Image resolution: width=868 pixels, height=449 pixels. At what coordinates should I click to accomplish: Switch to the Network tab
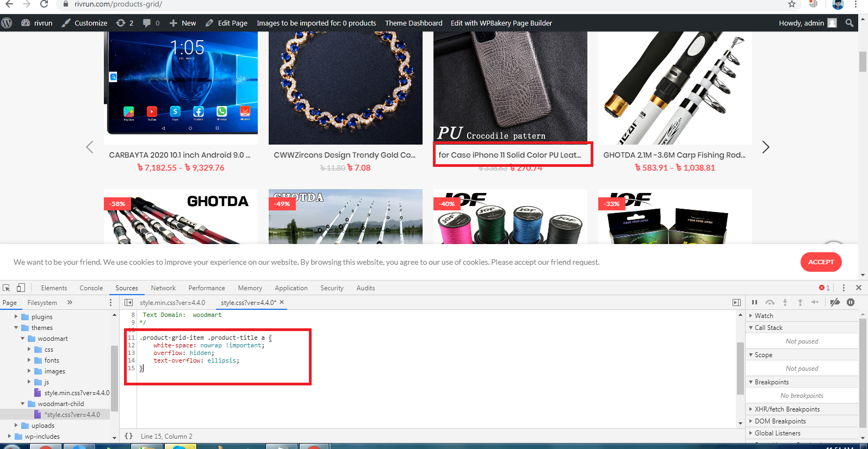pyautogui.click(x=163, y=288)
